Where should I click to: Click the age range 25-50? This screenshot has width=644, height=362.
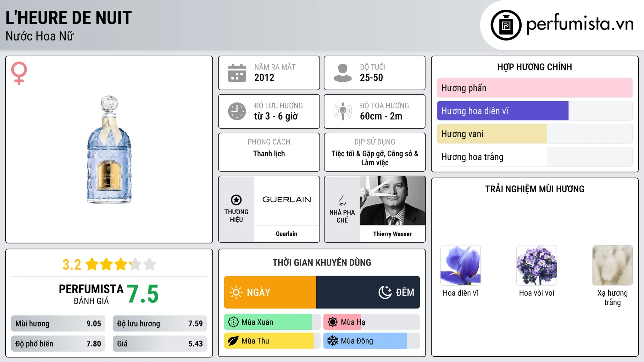tap(371, 78)
